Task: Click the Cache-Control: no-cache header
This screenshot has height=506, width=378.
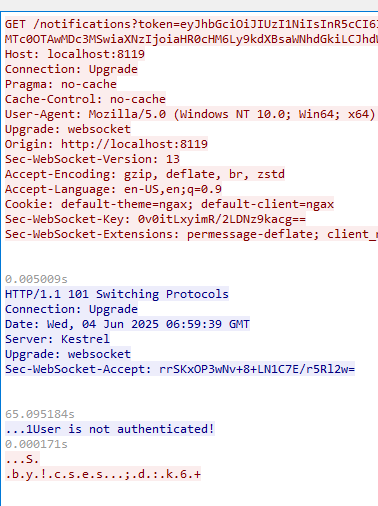Action: pos(85,99)
